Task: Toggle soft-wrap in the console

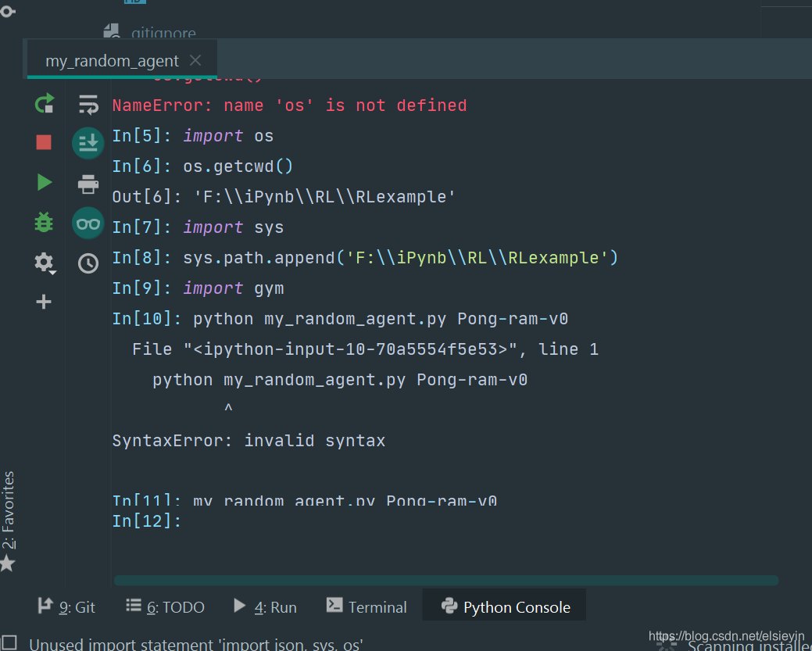Action: tap(88, 104)
